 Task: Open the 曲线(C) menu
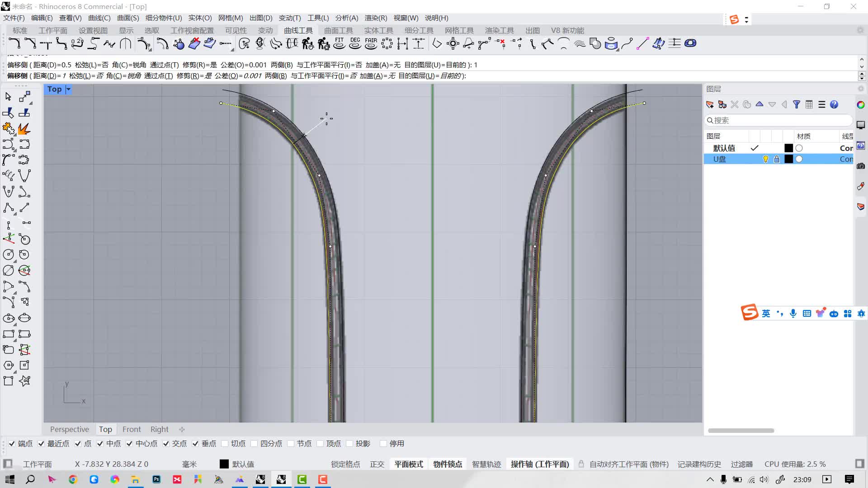point(99,18)
